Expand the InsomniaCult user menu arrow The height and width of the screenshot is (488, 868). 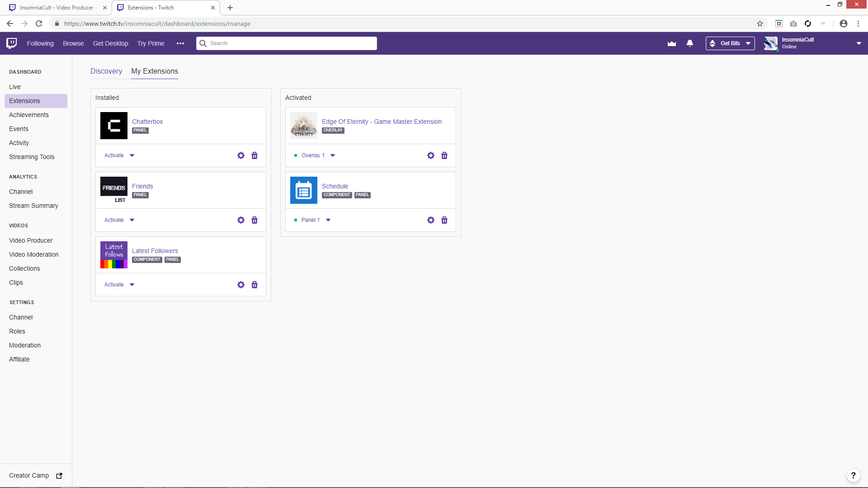point(859,43)
